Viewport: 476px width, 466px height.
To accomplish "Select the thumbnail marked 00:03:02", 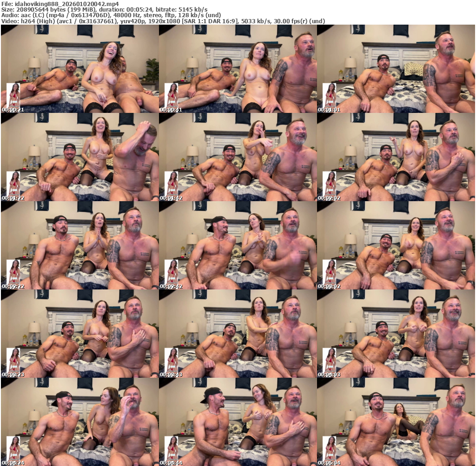I will 396,245.
